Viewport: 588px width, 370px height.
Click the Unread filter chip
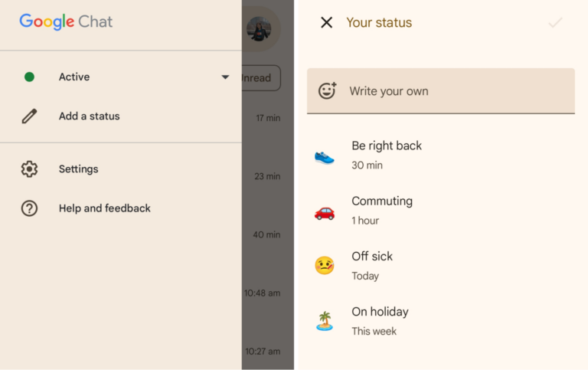[259, 77]
